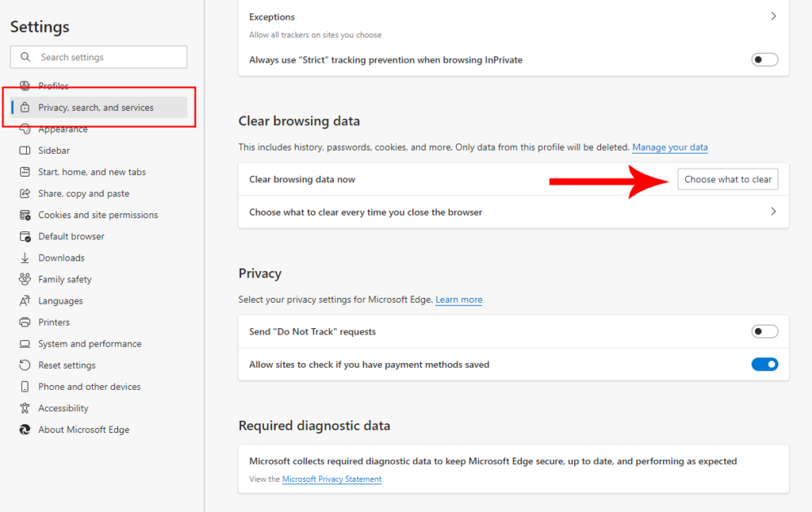
Task: Open the Manage your data link
Action: tap(669, 147)
